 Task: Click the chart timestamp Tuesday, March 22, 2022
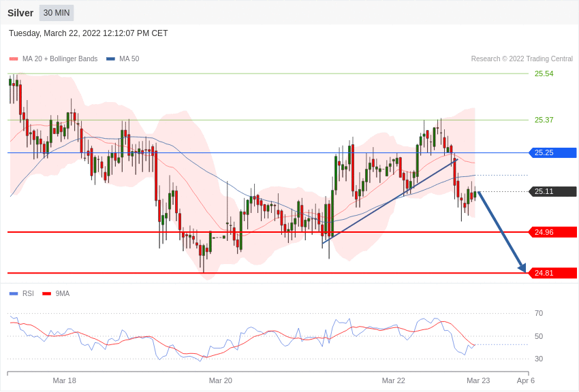click(x=89, y=33)
